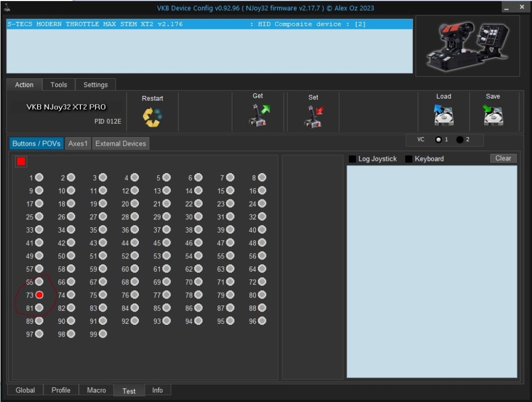Select VC radio option 1
Image resolution: width=532 pixels, height=402 pixels.
pyautogui.click(x=438, y=140)
